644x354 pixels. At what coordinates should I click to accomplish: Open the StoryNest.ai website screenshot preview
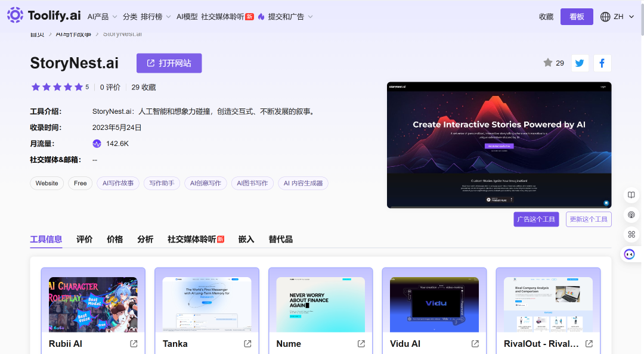click(499, 145)
